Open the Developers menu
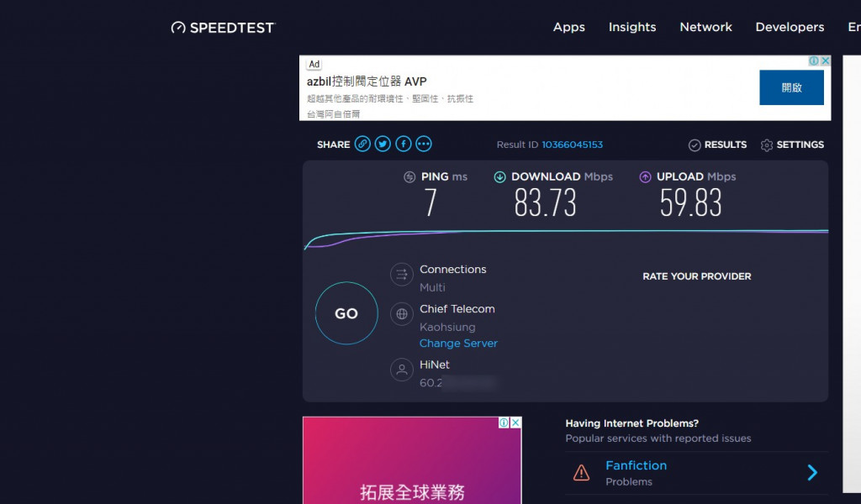The image size is (861, 504). click(x=790, y=28)
